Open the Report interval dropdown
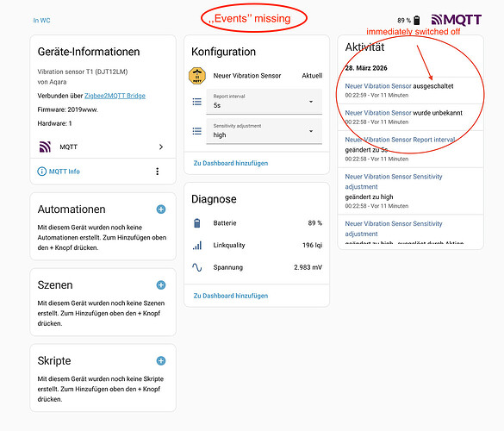The width and height of the screenshot is (504, 431). click(x=264, y=102)
